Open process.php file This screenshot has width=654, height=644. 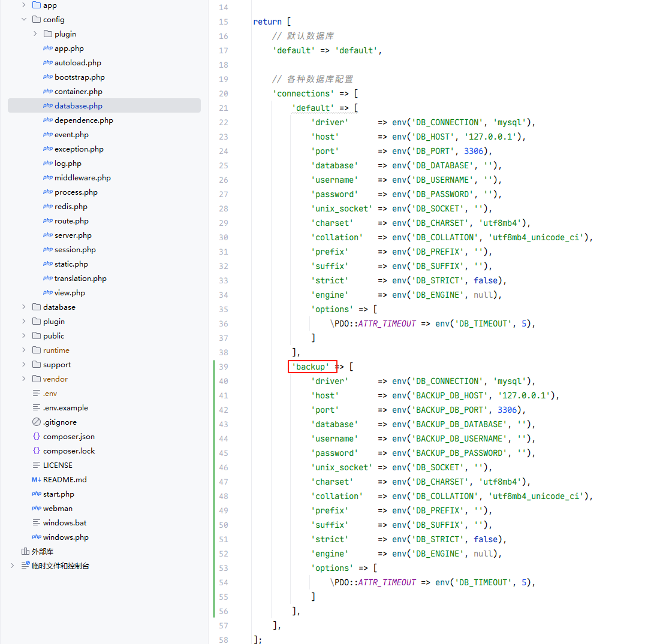[x=76, y=192]
